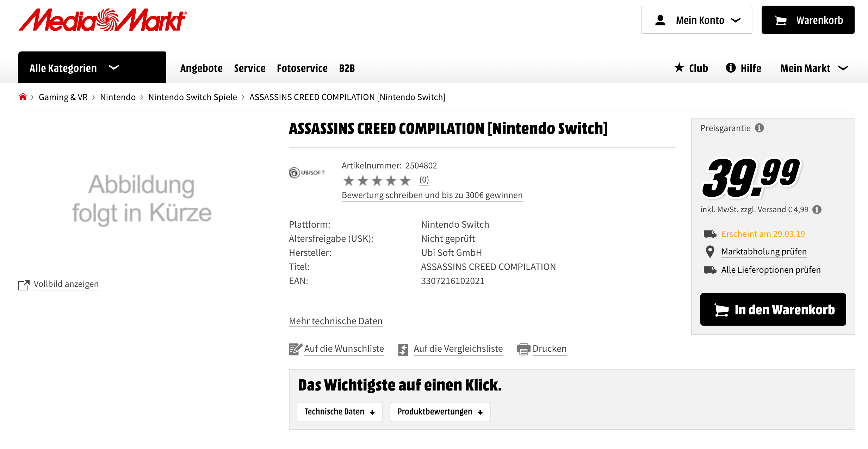
Task: Click the Artikelnummer 2504802 text
Action: coord(389,166)
